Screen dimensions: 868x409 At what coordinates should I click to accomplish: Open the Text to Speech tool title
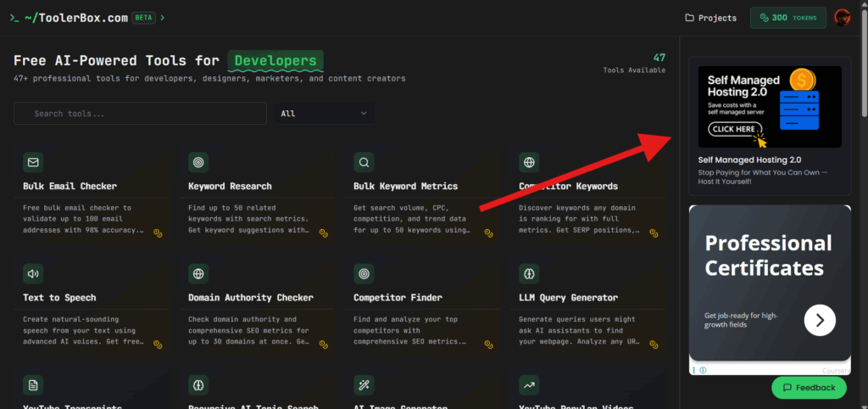(x=59, y=298)
